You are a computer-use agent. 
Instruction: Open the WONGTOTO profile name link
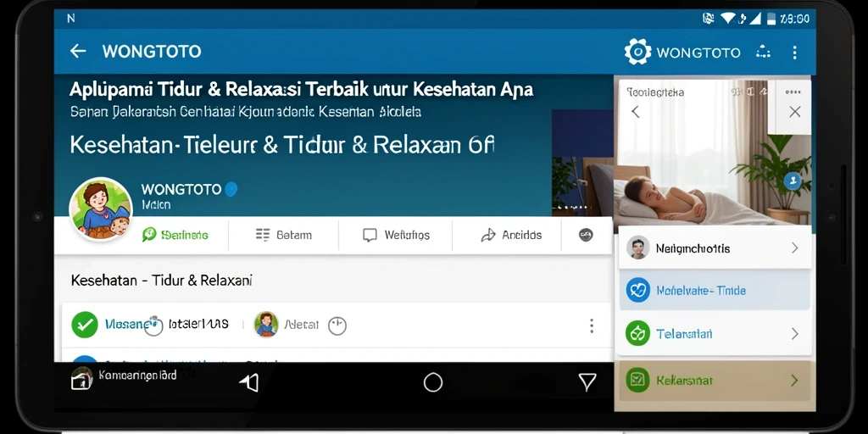pos(181,189)
